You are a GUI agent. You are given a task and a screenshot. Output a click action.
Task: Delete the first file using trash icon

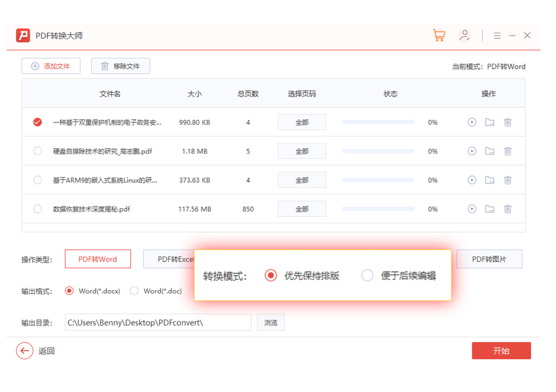507,122
